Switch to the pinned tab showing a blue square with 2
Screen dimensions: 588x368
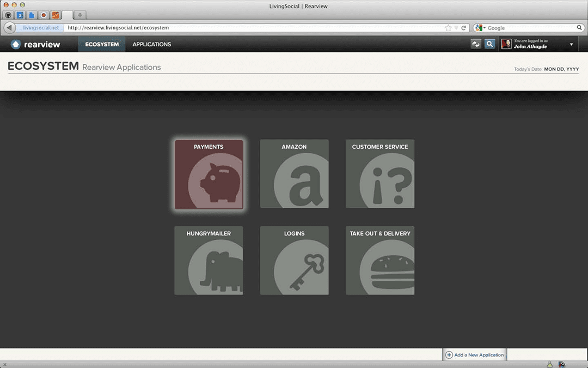tap(20, 15)
